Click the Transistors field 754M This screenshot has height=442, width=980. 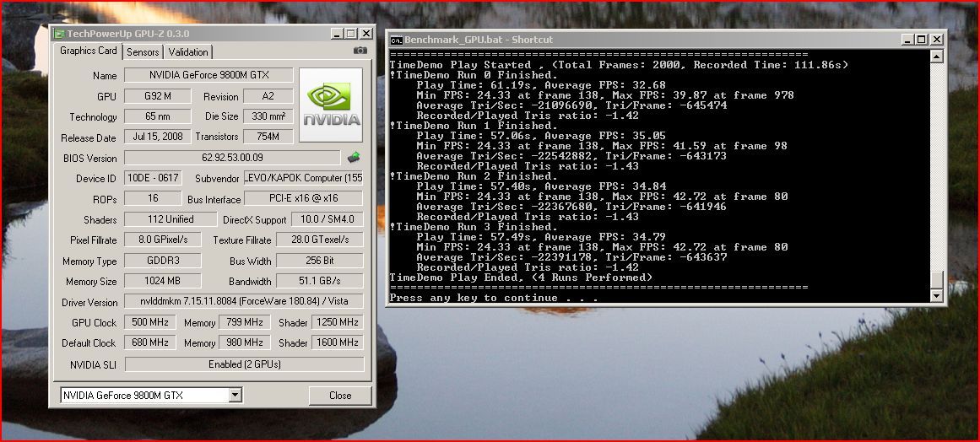coord(268,137)
